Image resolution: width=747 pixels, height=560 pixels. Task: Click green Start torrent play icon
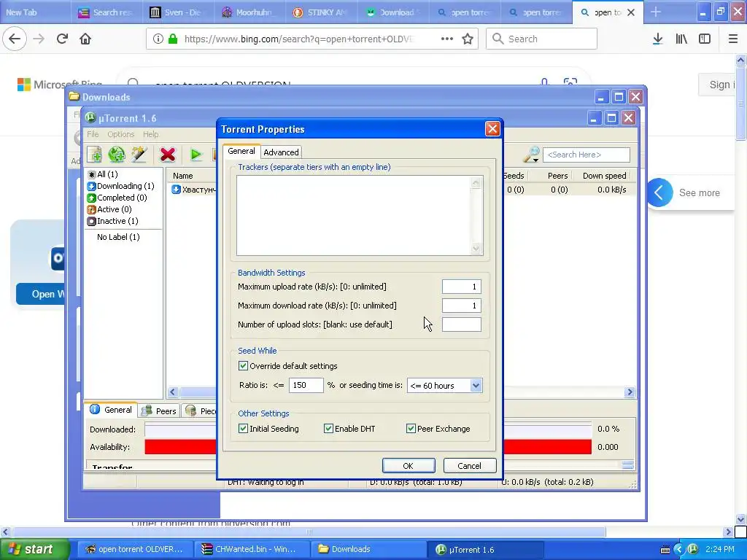[196, 155]
